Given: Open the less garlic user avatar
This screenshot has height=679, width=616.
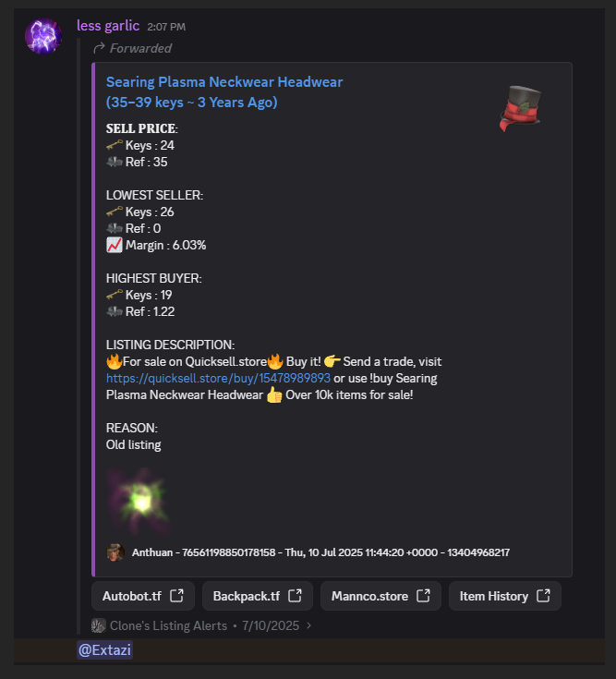Looking at the screenshot, I should (43, 36).
